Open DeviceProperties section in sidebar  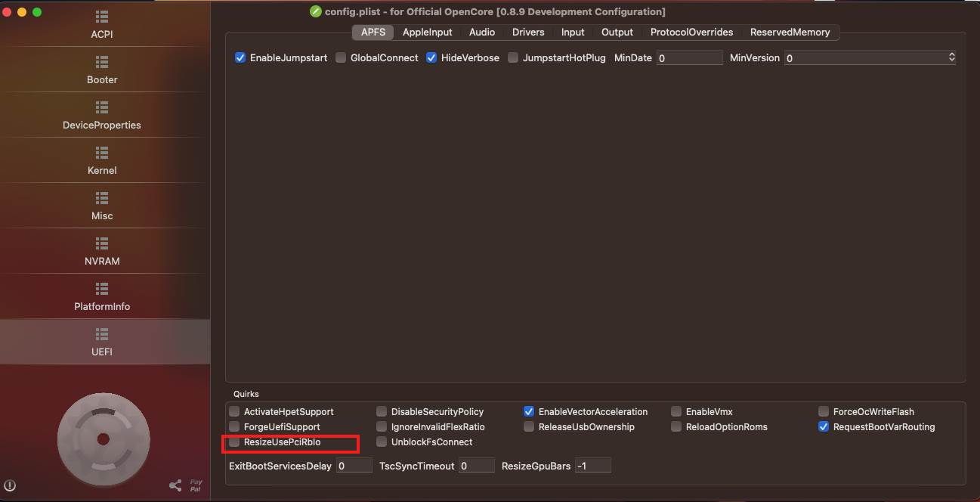[102, 107]
